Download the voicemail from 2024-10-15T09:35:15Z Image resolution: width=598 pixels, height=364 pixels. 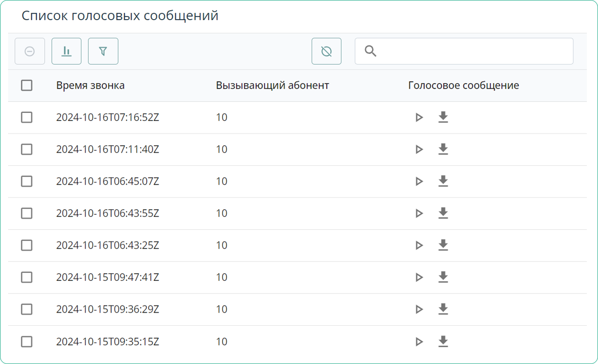(443, 341)
